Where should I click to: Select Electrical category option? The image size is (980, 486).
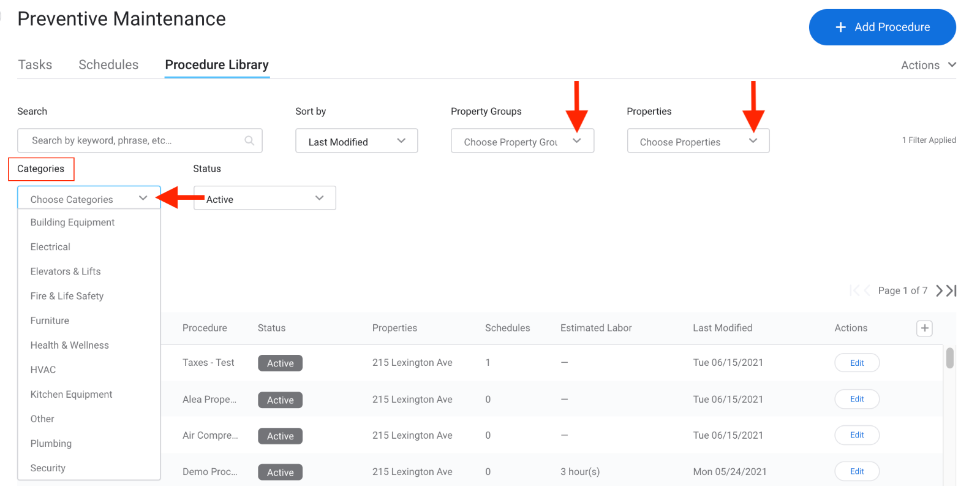89,247
